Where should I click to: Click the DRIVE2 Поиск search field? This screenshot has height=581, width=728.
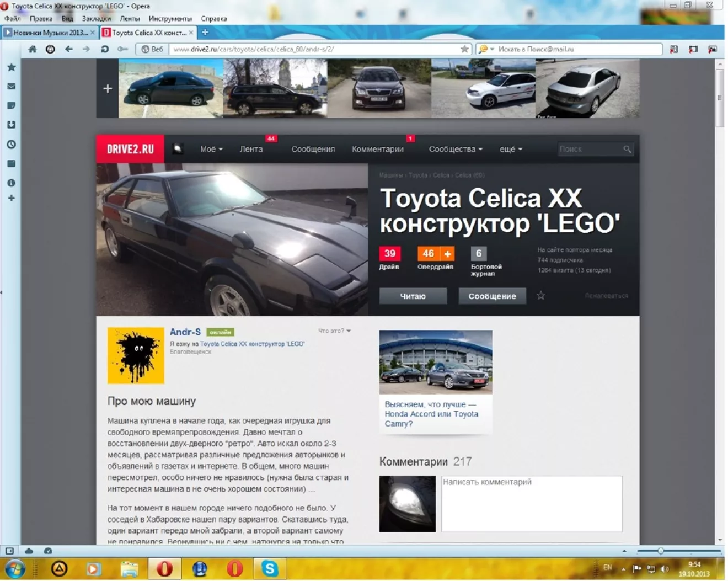point(590,149)
